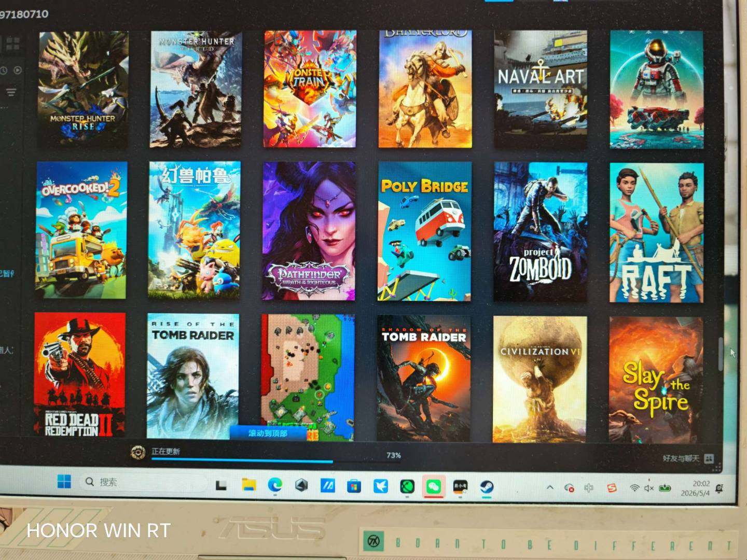Select the Raft game cover
747x560 pixels.
click(x=656, y=233)
